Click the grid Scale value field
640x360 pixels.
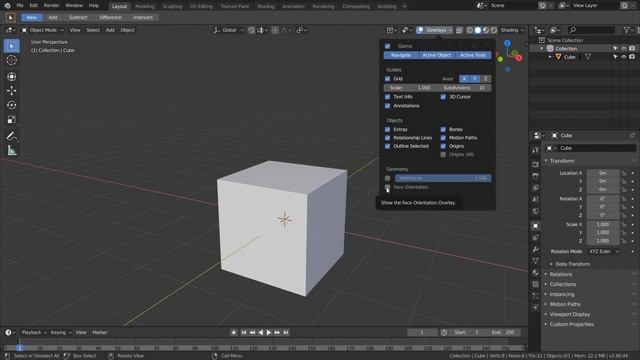410,88
